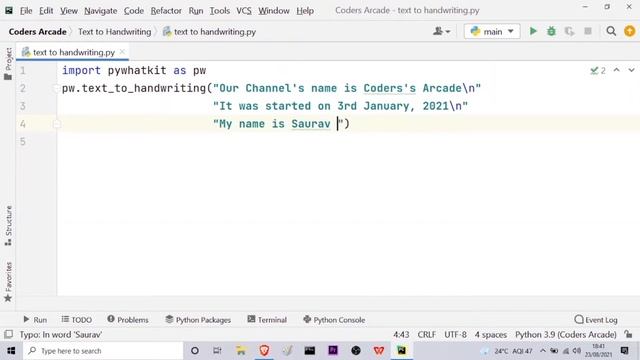This screenshot has height=360, width=640.
Task: Open Windows notification center icon
Action: pos(624,351)
